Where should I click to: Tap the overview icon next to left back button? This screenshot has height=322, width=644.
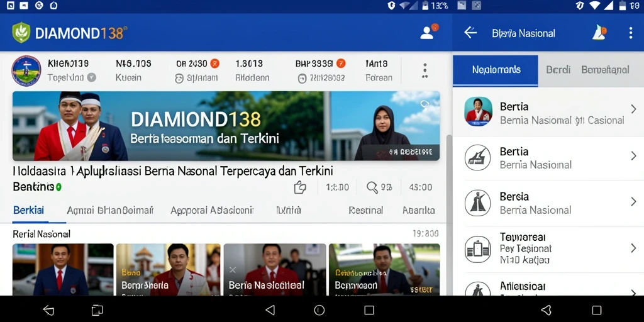tap(97, 310)
